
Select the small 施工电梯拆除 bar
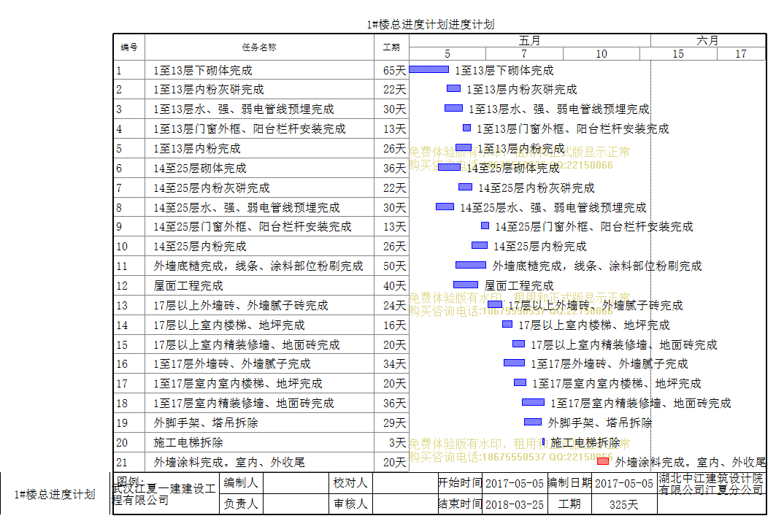(x=544, y=442)
